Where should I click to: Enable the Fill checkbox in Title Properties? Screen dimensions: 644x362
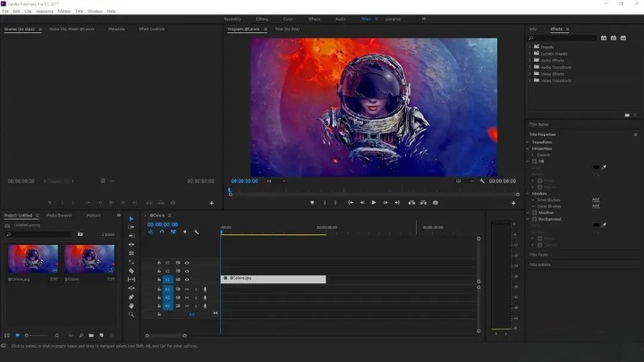[x=535, y=162]
